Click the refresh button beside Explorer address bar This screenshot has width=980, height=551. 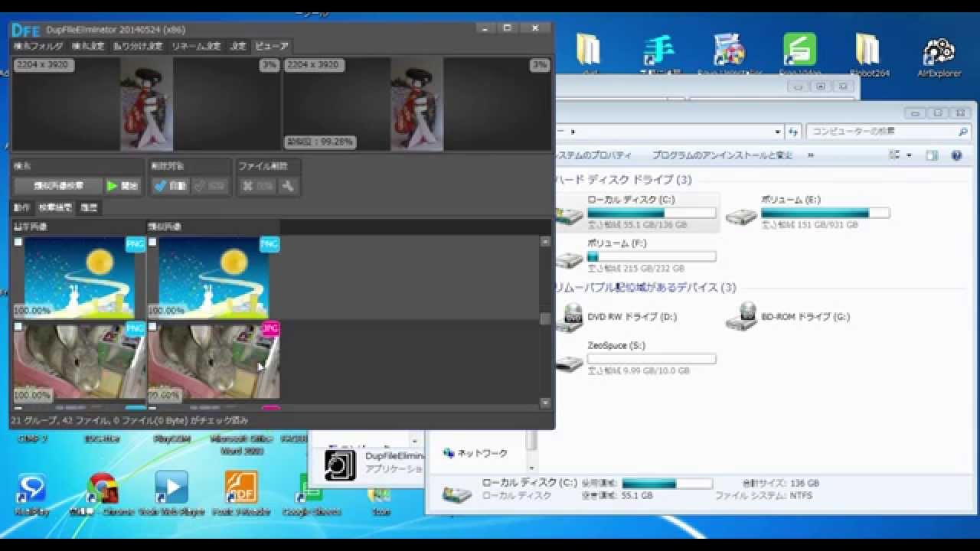793,132
